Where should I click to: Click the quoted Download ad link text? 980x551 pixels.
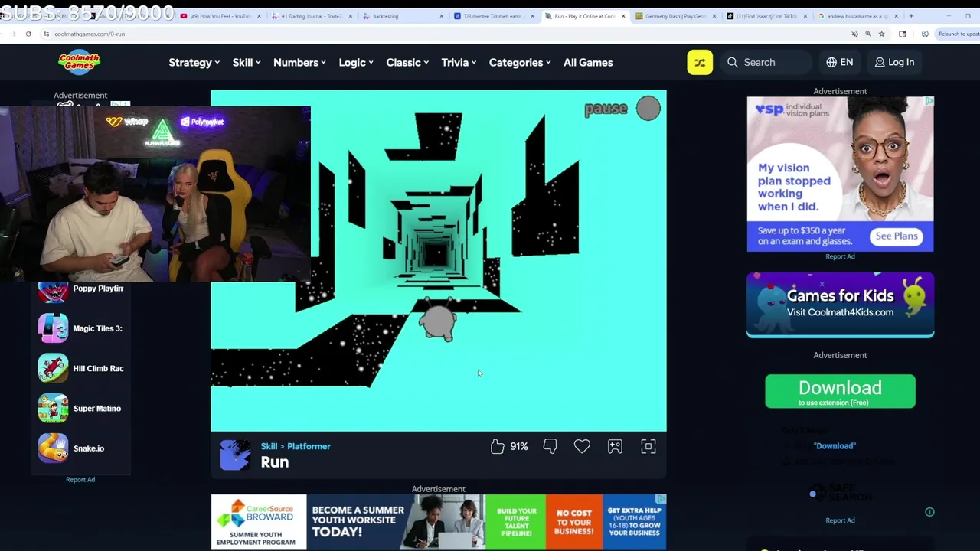[835, 445]
